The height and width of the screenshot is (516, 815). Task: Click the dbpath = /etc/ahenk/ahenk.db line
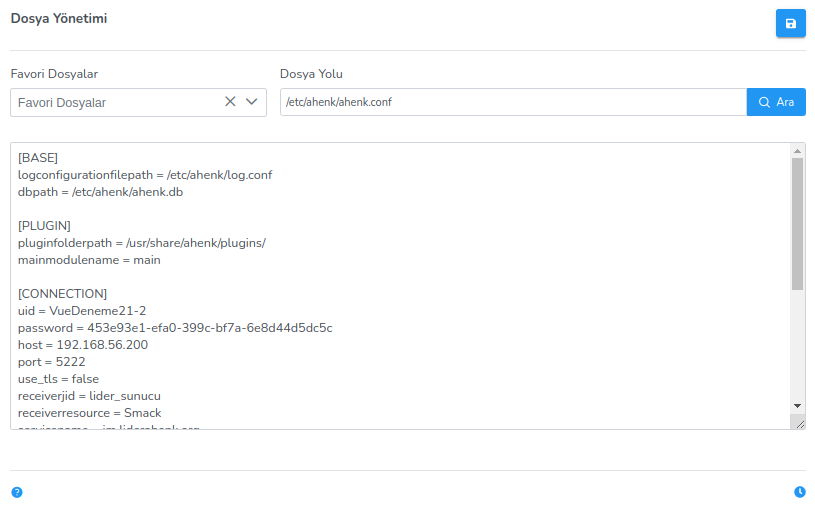(100, 192)
